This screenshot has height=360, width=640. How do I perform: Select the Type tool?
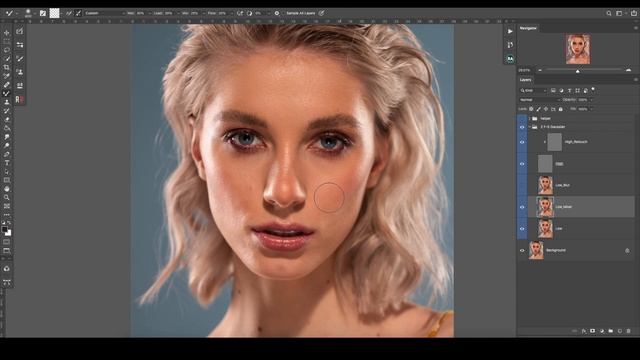click(x=7, y=163)
